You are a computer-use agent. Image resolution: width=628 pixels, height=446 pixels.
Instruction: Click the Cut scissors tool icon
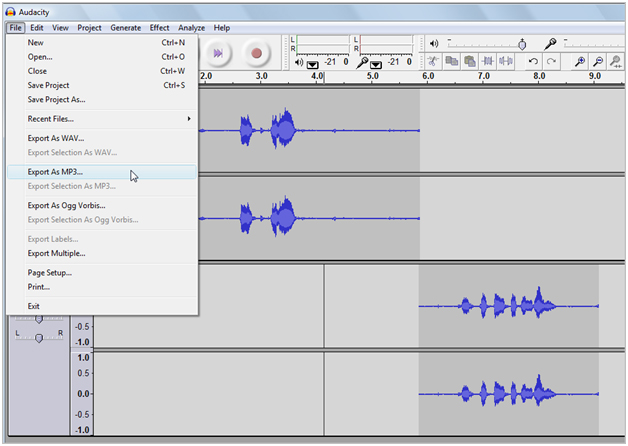pyautogui.click(x=433, y=61)
